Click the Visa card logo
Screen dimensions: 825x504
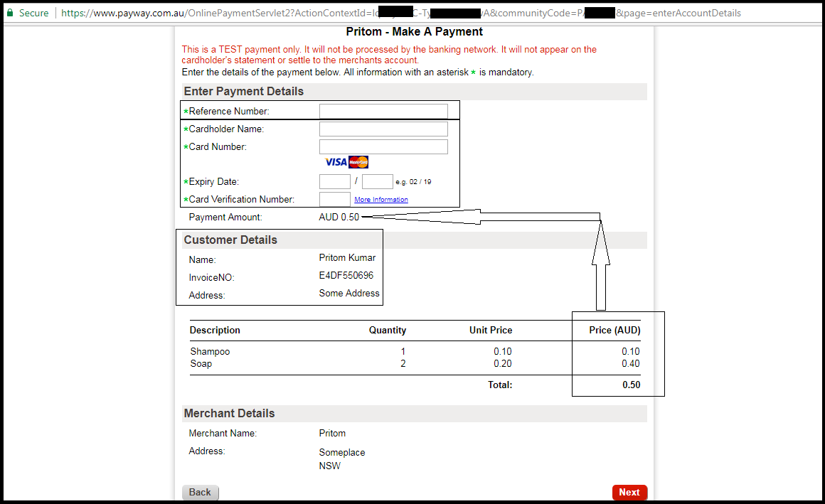(x=335, y=162)
